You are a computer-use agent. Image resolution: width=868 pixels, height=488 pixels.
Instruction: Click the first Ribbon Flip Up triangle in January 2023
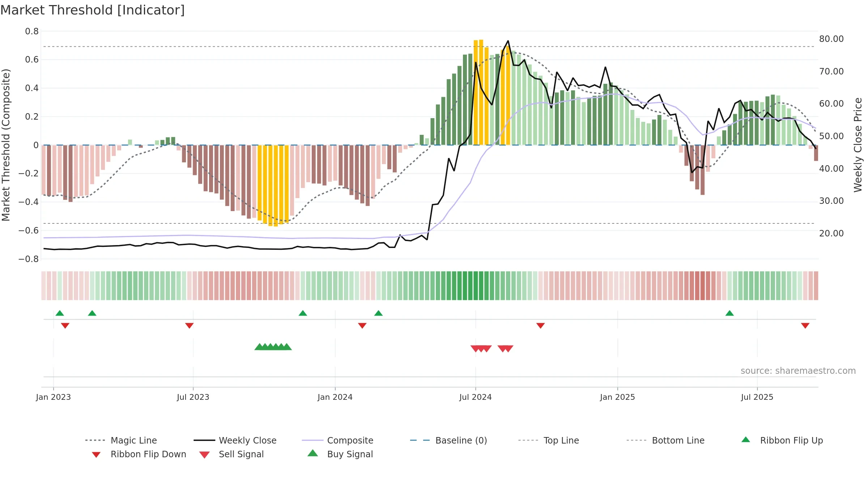60,313
